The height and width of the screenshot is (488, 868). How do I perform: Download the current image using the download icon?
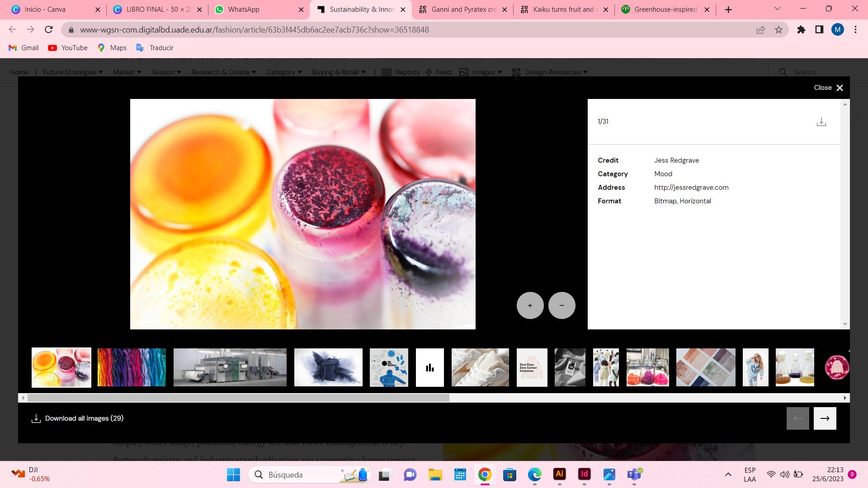[821, 122]
